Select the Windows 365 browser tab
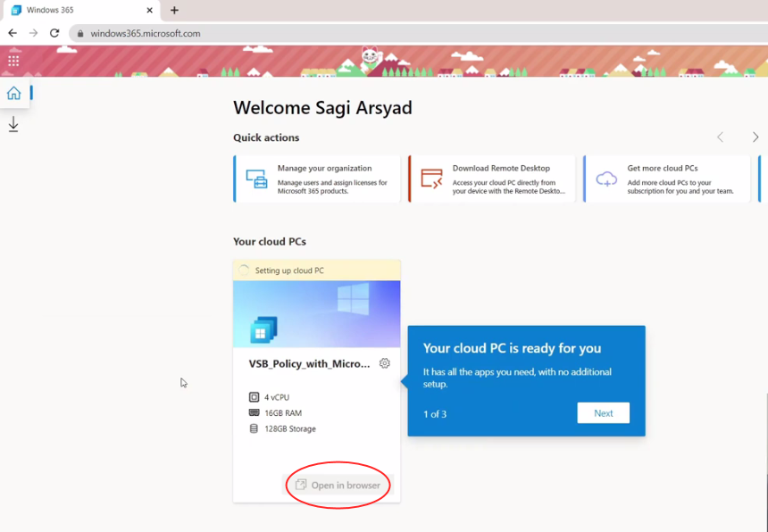 81,11
